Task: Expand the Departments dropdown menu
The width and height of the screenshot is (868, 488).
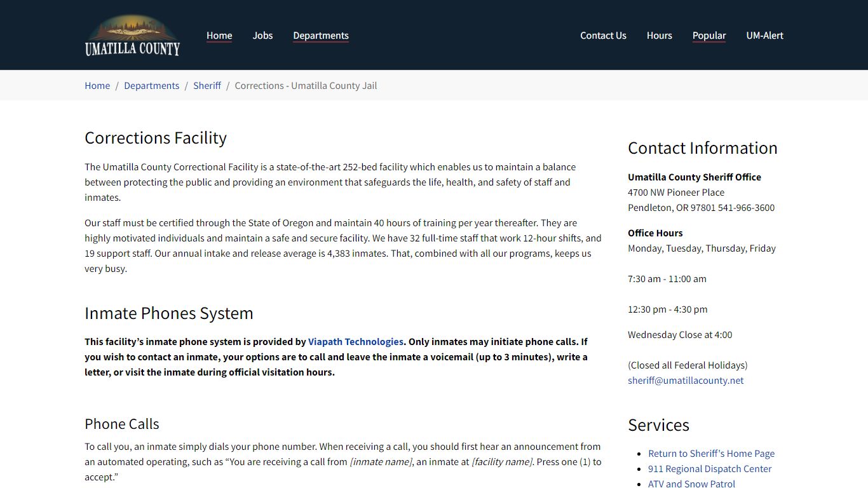Action: coord(321,36)
